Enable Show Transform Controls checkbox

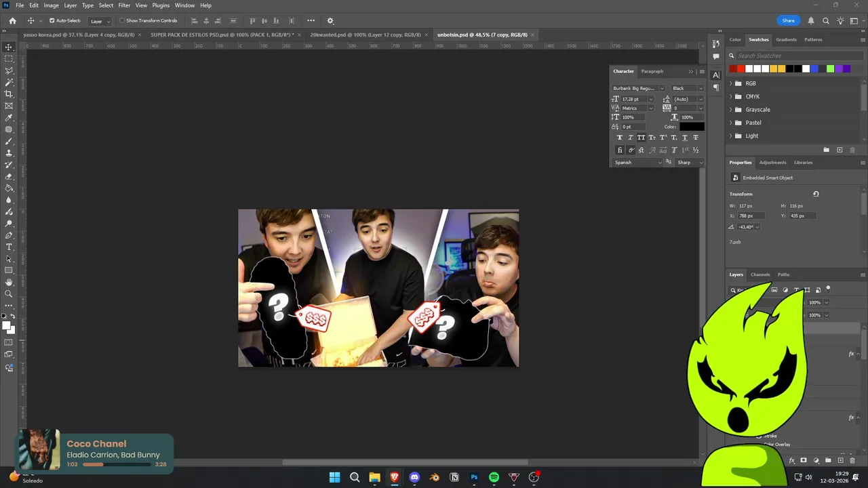point(123,21)
